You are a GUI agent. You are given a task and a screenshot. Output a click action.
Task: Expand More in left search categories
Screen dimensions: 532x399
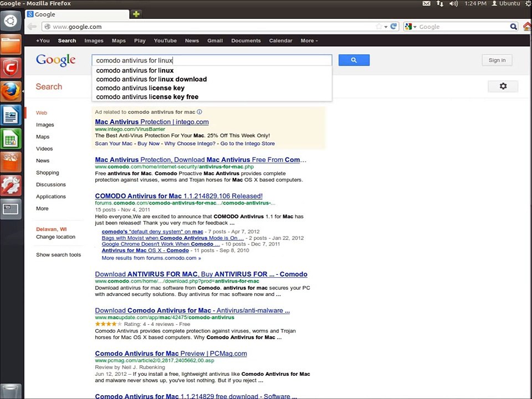pyautogui.click(x=42, y=208)
